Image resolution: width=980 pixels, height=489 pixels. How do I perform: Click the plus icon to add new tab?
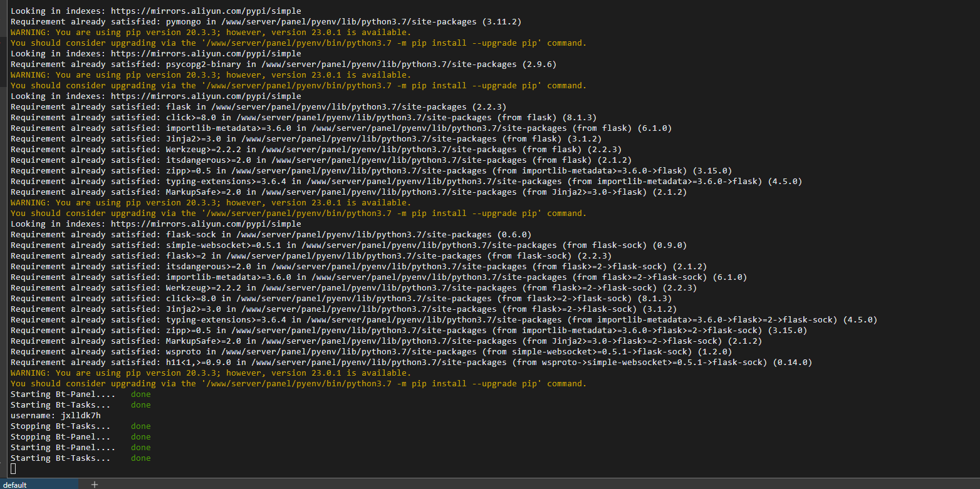point(95,485)
